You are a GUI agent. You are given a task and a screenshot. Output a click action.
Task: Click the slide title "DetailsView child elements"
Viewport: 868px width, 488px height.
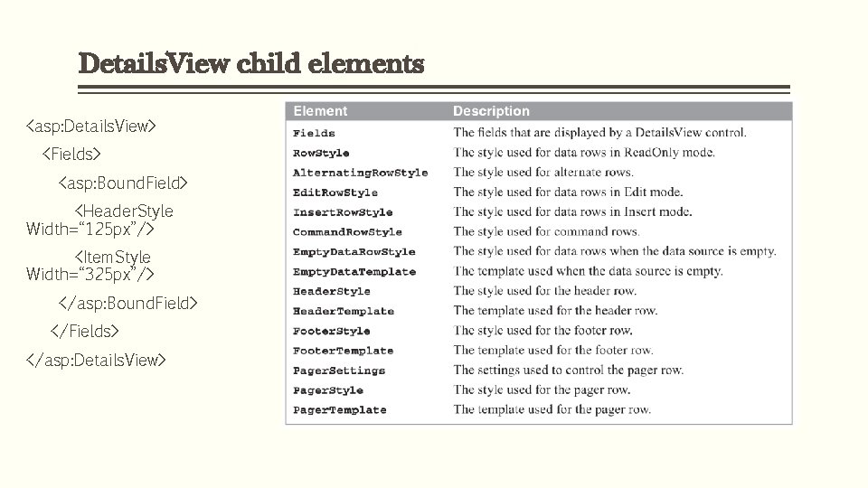[x=251, y=64]
